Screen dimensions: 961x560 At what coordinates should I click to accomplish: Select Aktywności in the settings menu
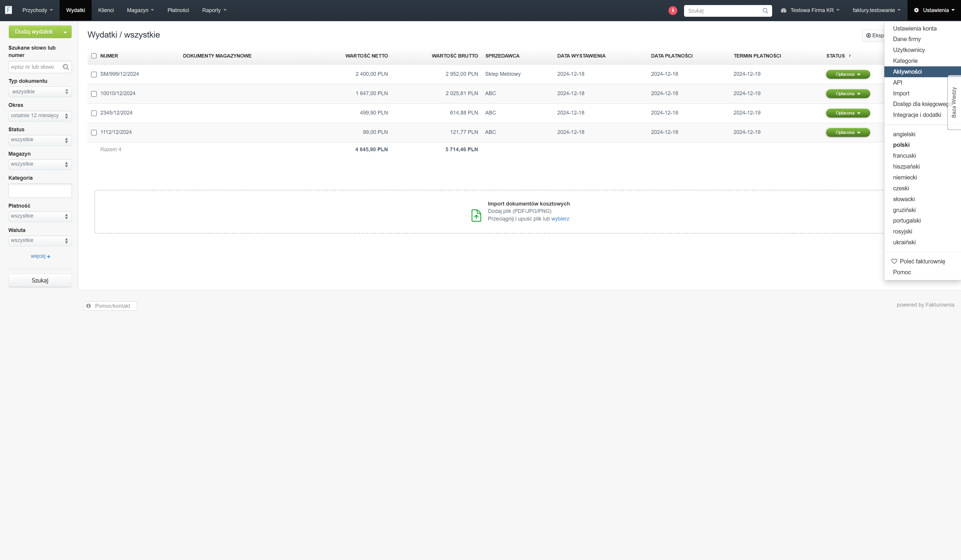click(x=922, y=72)
